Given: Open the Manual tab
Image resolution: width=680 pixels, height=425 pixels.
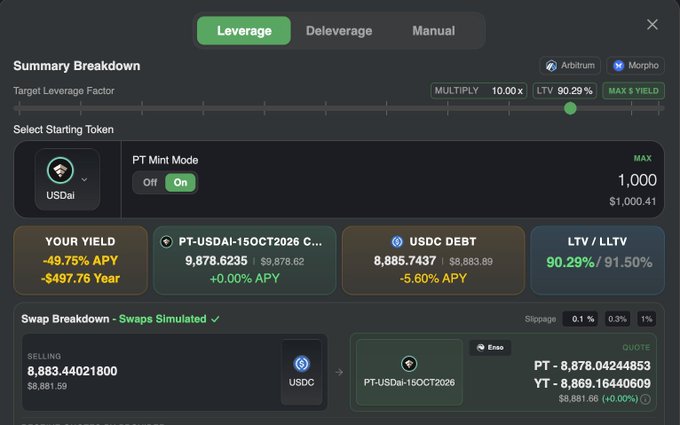Looking at the screenshot, I should tap(433, 31).
